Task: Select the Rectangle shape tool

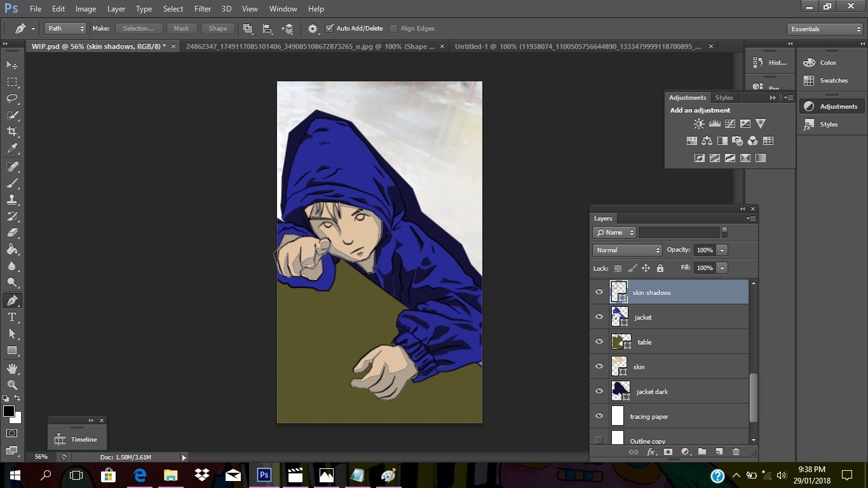Action: pos(12,350)
